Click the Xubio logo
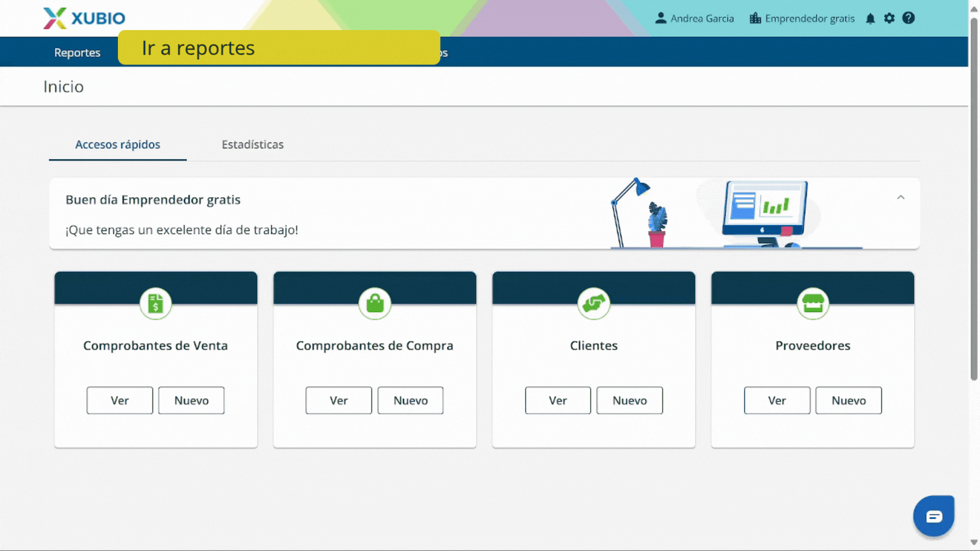Viewport: 980px width, 551px height. click(84, 18)
